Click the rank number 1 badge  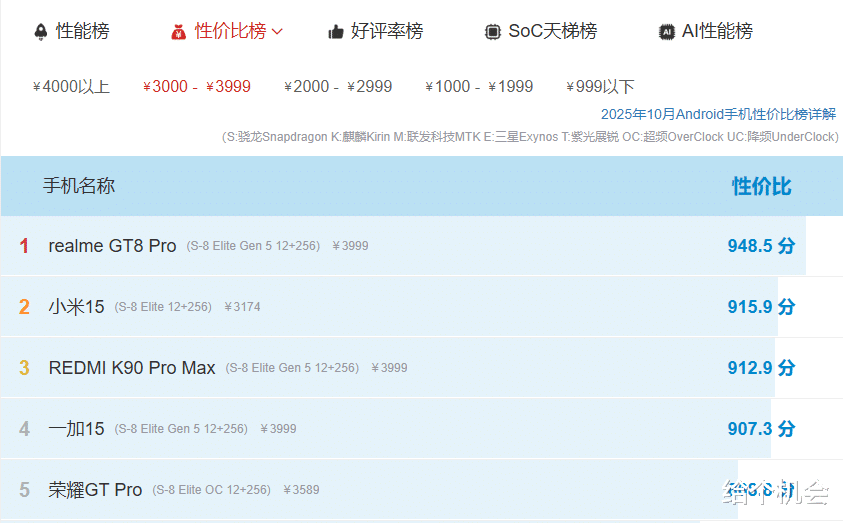point(24,246)
